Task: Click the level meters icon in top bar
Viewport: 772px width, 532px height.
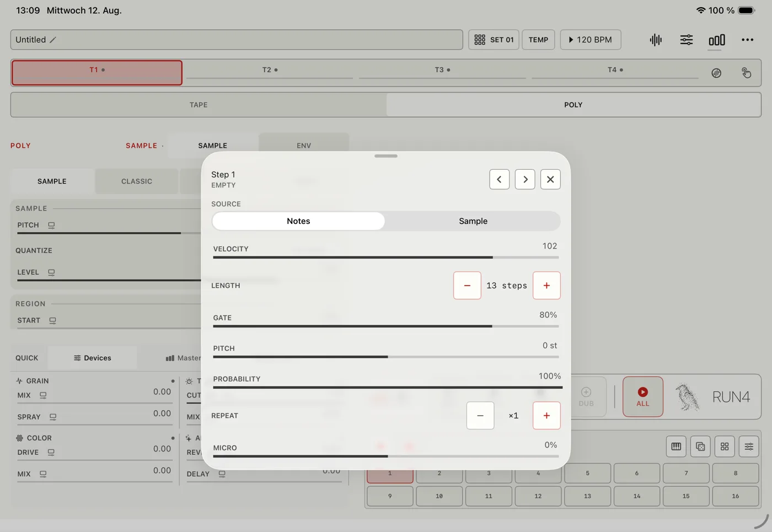Action: (717, 40)
